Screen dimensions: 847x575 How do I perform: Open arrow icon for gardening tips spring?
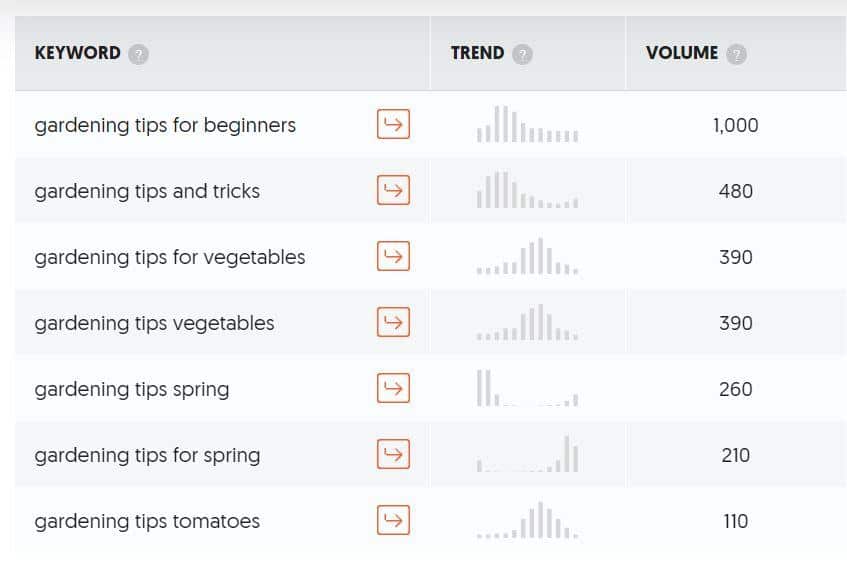(393, 388)
